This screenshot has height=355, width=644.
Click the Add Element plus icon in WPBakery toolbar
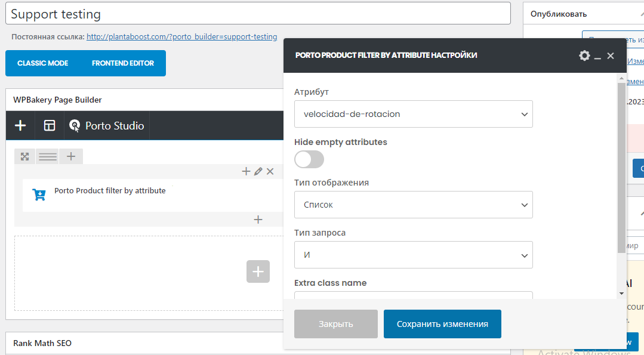(x=20, y=125)
